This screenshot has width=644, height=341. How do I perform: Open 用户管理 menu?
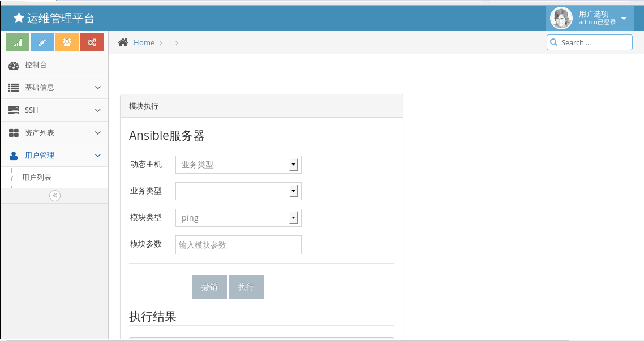[55, 155]
